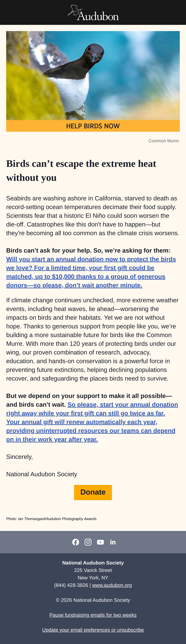Viewport: 186px width, 644px height.
Task: Open the 'So please, start your annual donation' link
Action: (123, 405)
